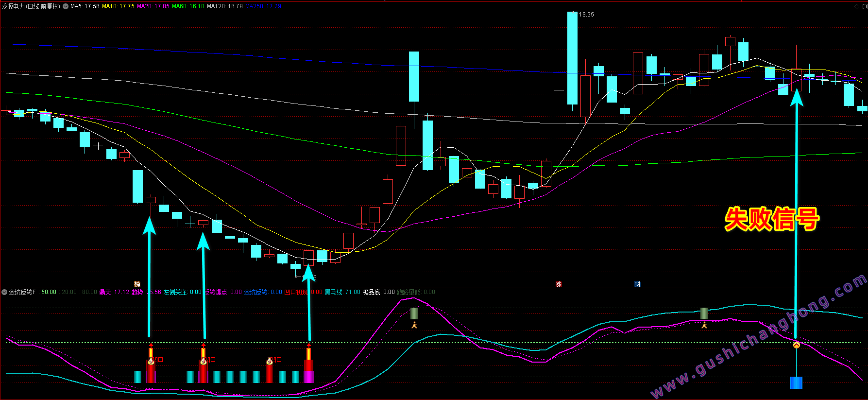Click the blue signal bar at the indicator's right end

coord(796,383)
